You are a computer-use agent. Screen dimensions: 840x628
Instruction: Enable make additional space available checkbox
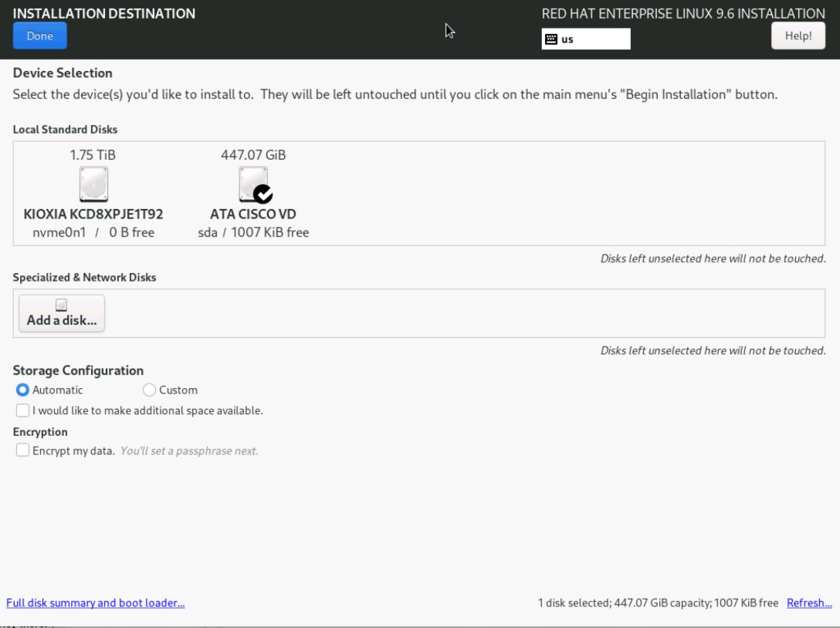click(x=22, y=410)
